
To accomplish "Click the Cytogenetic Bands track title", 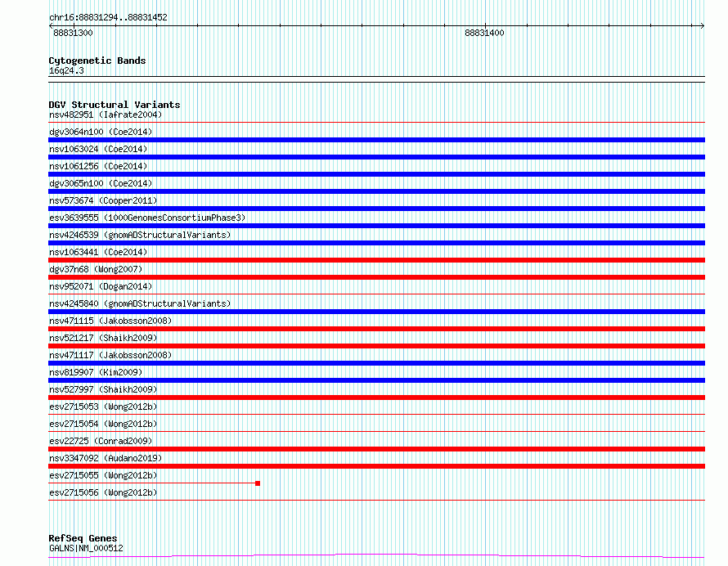I will pos(97,61).
